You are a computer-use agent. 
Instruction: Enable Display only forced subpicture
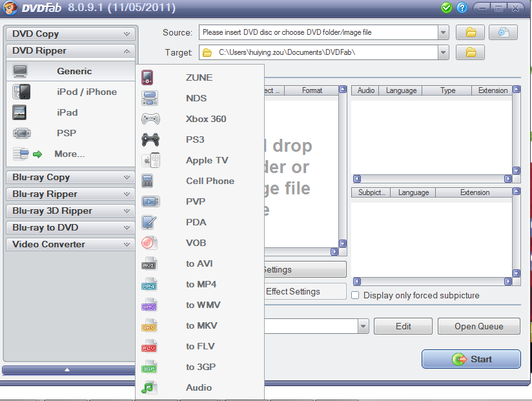click(356, 295)
